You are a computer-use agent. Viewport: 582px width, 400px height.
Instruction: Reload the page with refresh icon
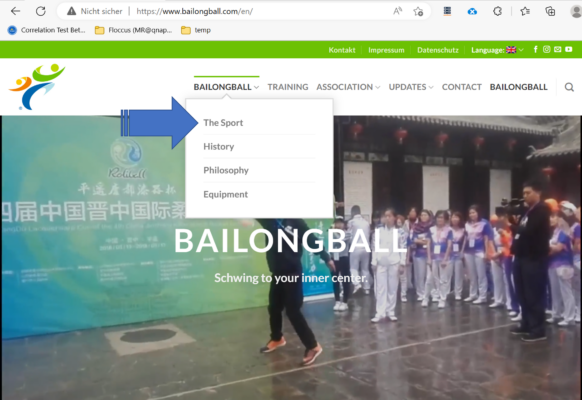pos(40,11)
